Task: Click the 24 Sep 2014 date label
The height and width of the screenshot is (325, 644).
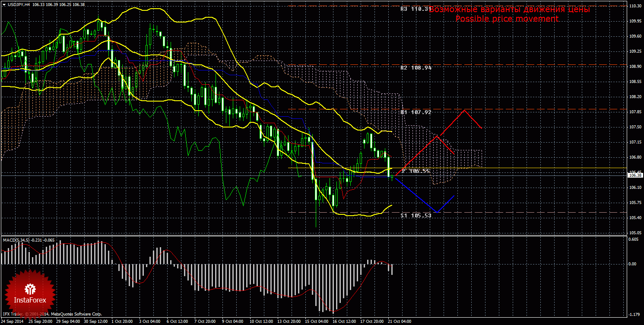Action: (13, 322)
